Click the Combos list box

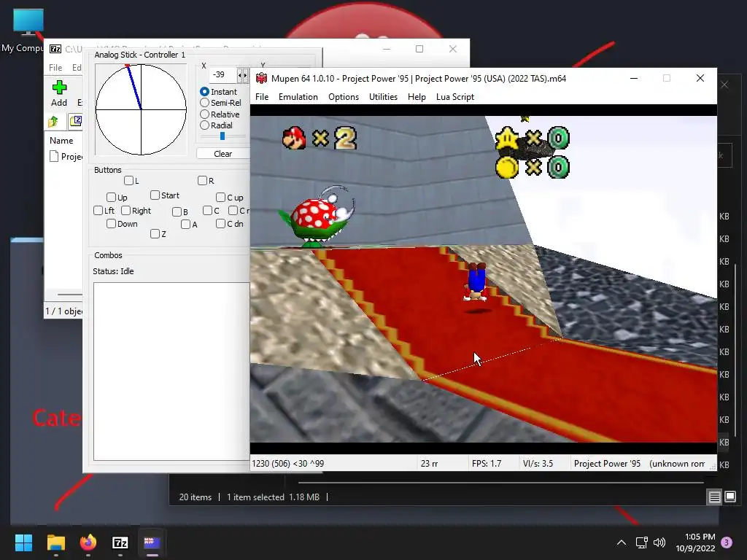(171, 371)
